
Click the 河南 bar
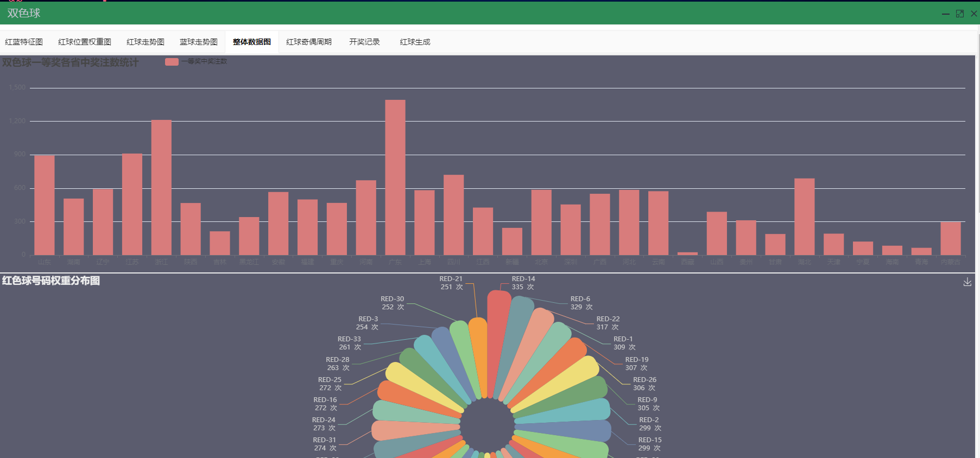tap(366, 218)
